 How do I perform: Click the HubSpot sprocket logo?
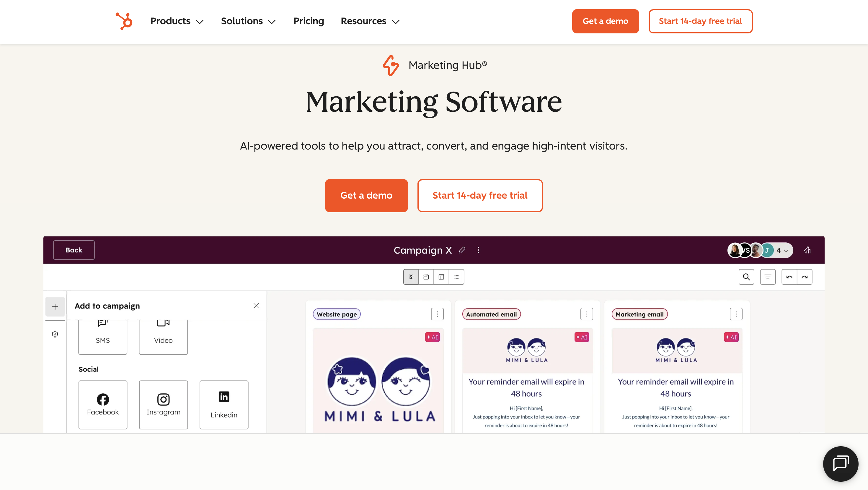point(124,21)
